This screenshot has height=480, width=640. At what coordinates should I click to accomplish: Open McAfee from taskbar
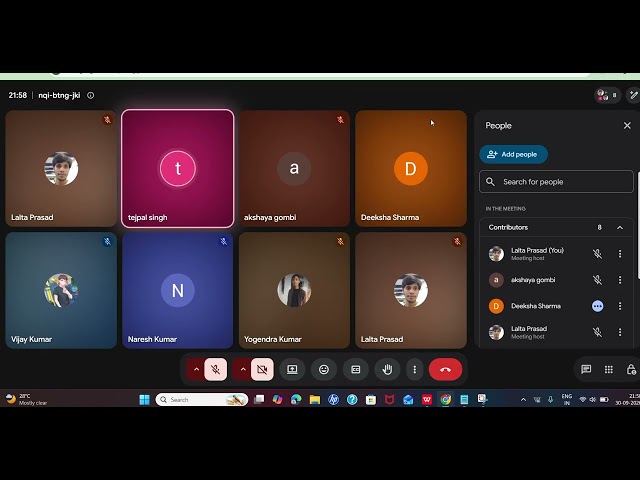pyautogui.click(x=389, y=400)
